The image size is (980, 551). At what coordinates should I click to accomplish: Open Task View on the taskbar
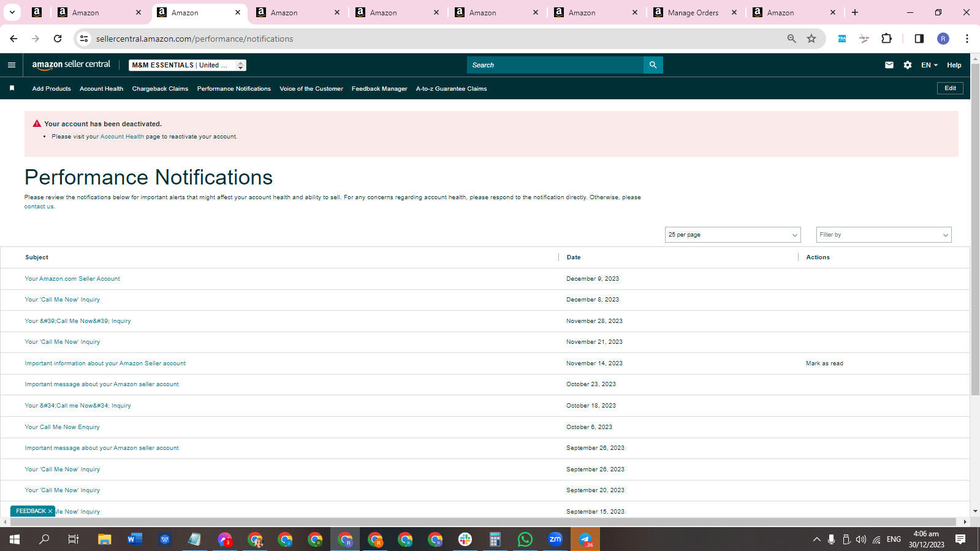click(x=74, y=539)
